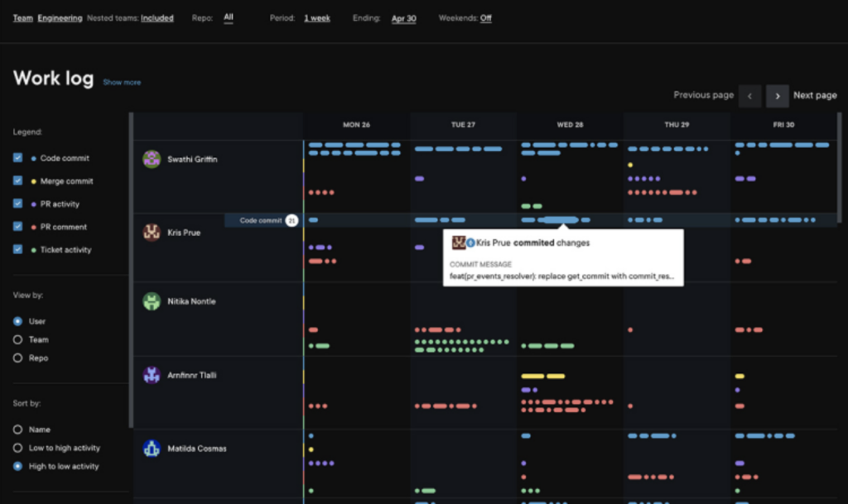Screen dimensions: 848x504
Task: Change the Period from 1 week
Action: pos(317,17)
